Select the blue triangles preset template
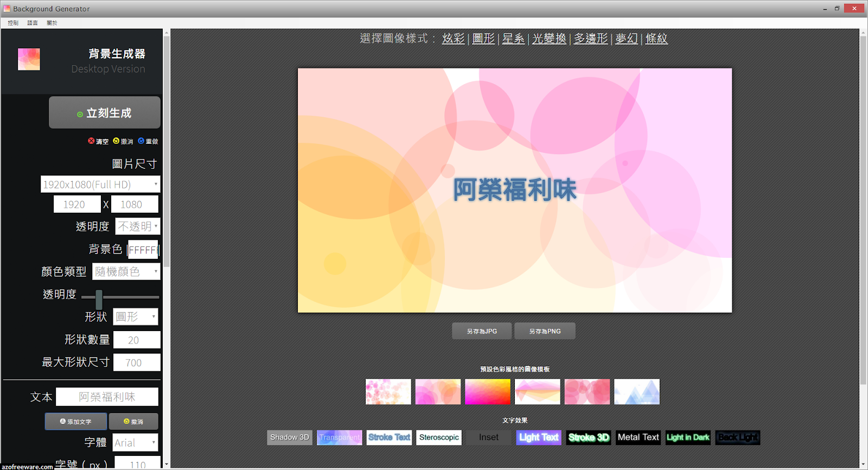The width and height of the screenshot is (868, 470). pos(637,392)
